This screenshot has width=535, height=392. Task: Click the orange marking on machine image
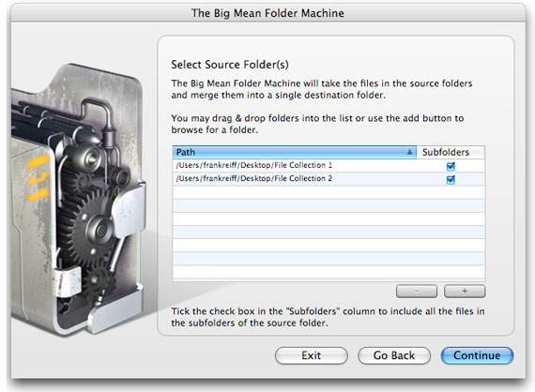coord(38,177)
